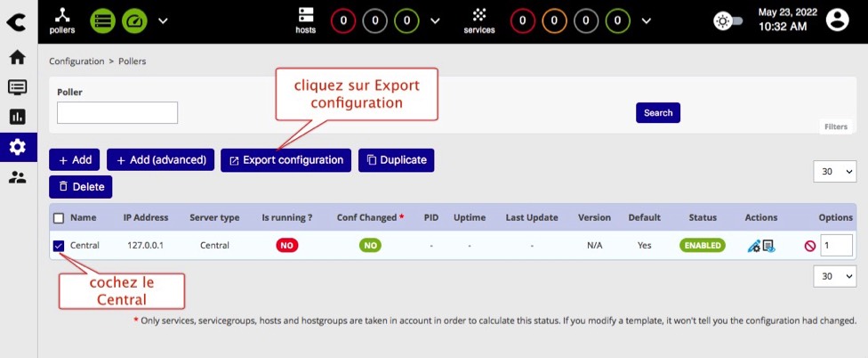Tick the select-all checkbox beside Name
The width and height of the screenshot is (868, 358).
[59, 217]
